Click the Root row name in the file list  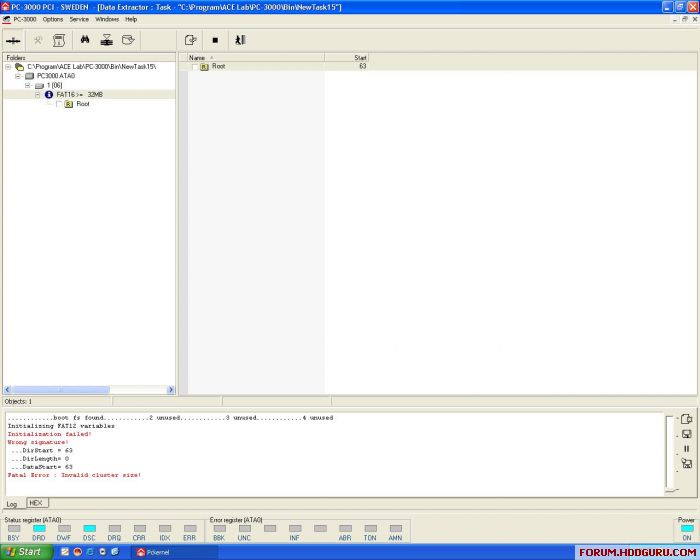(218, 67)
